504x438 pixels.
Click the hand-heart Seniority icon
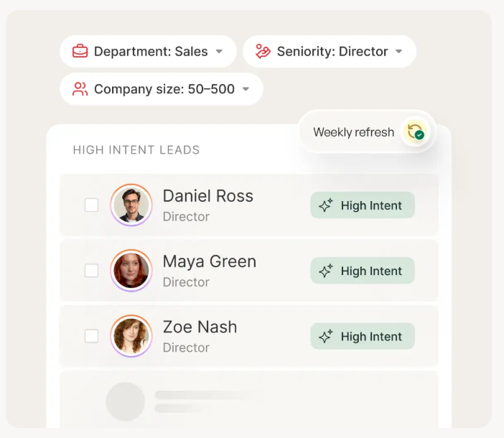pos(263,52)
